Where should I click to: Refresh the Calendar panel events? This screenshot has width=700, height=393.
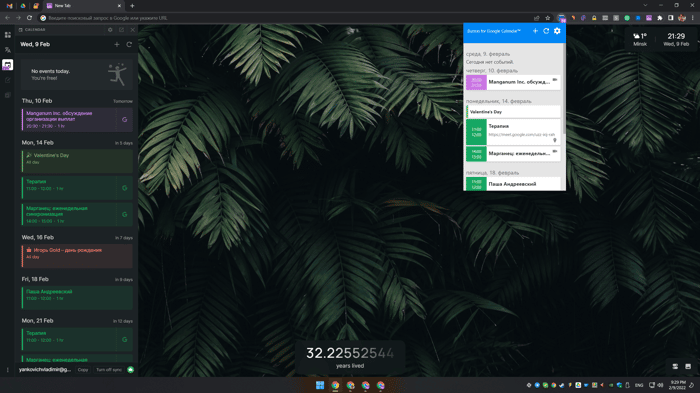[x=129, y=44]
